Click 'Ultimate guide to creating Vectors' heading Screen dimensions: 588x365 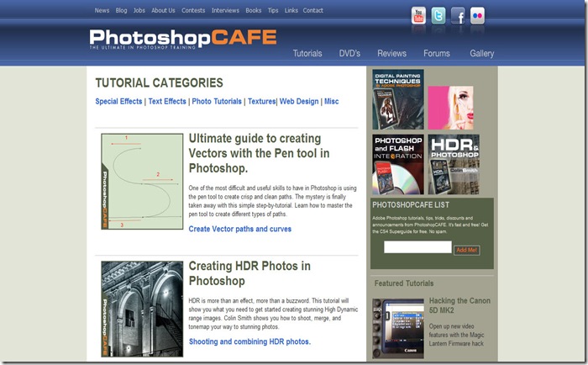(x=259, y=153)
